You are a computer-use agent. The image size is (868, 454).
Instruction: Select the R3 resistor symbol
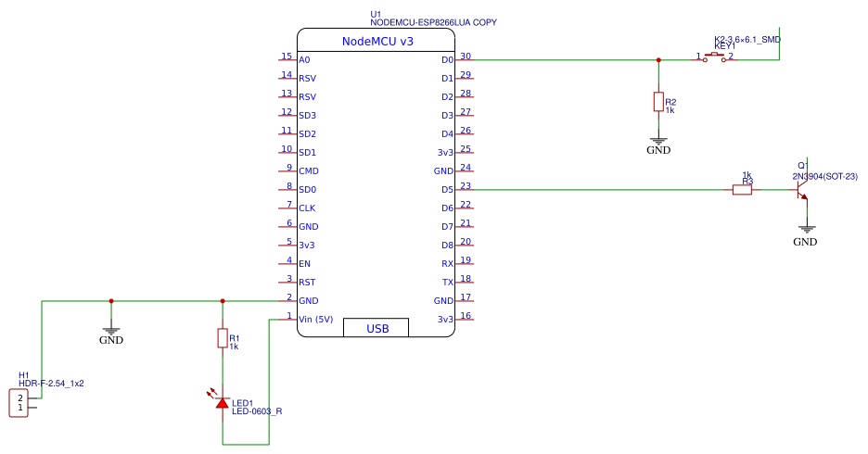(x=742, y=190)
